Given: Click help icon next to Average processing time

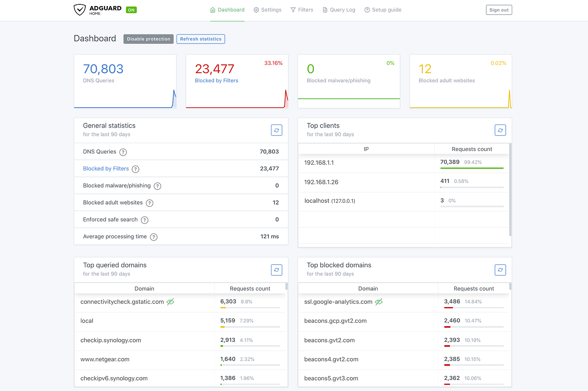Looking at the screenshot, I should (x=154, y=237).
